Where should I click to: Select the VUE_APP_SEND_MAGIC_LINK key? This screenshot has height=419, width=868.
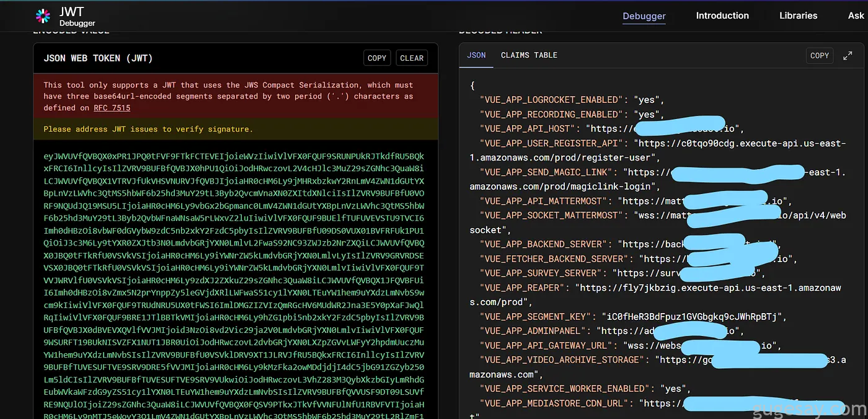[x=547, y=172]
